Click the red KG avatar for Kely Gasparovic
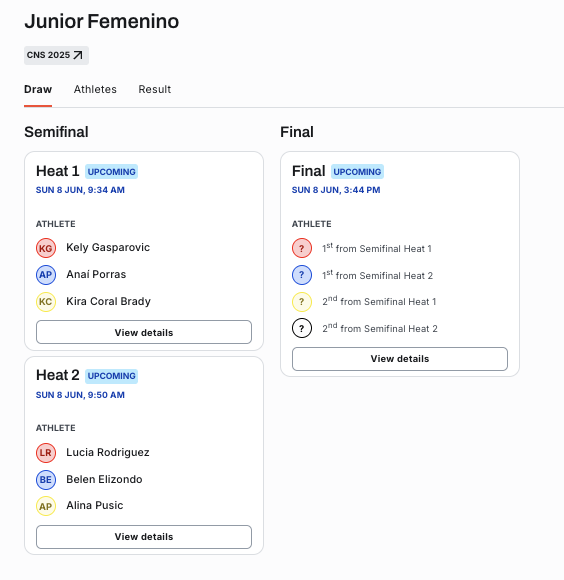 46,248
